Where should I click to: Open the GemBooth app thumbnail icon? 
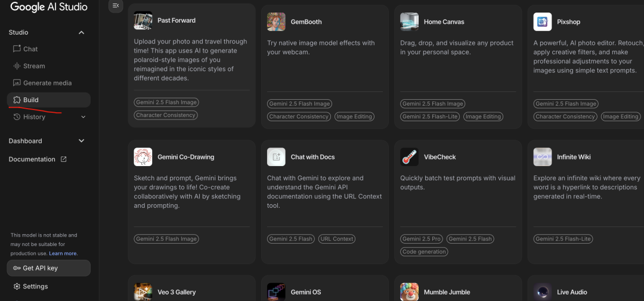(x=276, y=22)
